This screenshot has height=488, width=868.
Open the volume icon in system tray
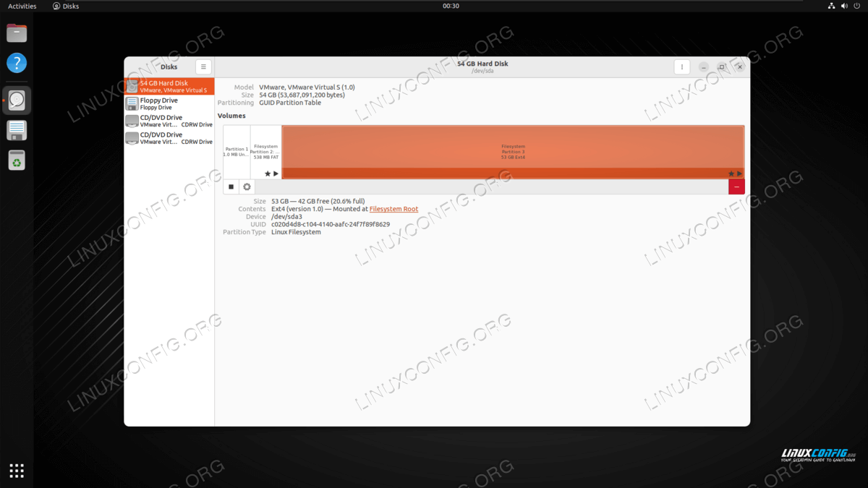click(x=844, y=6)
